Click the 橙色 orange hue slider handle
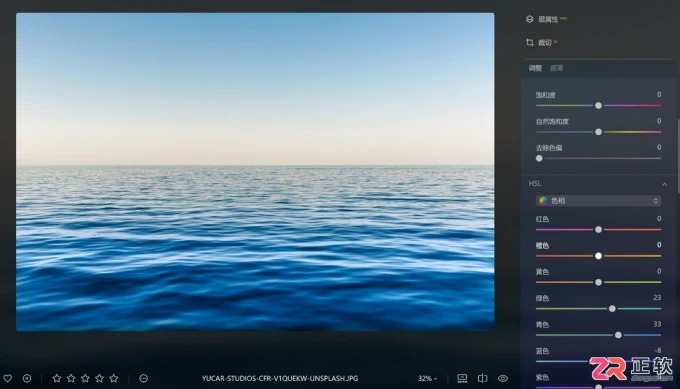The width and height of the screenshot is (680, 389). (x=598, y=256)
